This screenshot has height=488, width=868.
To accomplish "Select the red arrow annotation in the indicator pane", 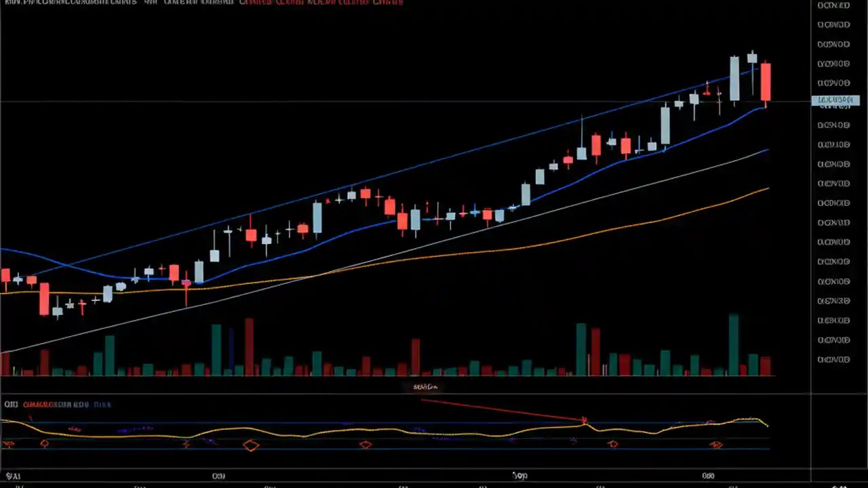I will pyautogui.click(x=583, y=420).
